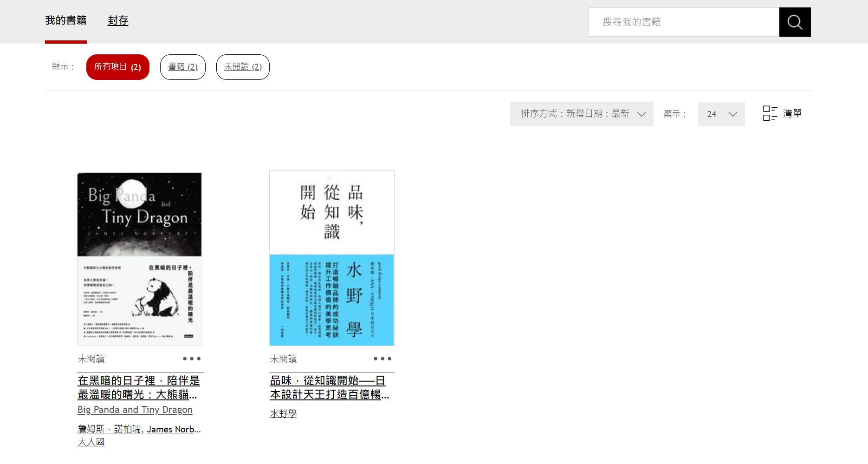This screenshot has height=464, width=868.
Task: Select the 所有項目 (2) filter
Action: [x=117, y=67]
